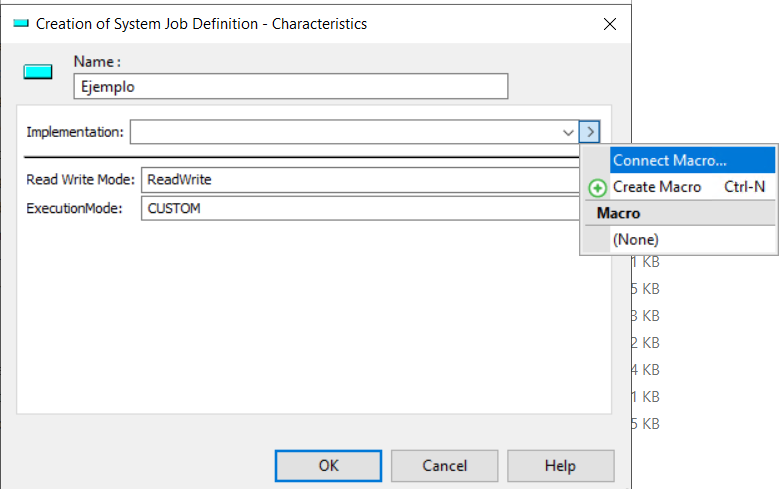
Task: Confirm with the OK button
Action: pos(328,466)
